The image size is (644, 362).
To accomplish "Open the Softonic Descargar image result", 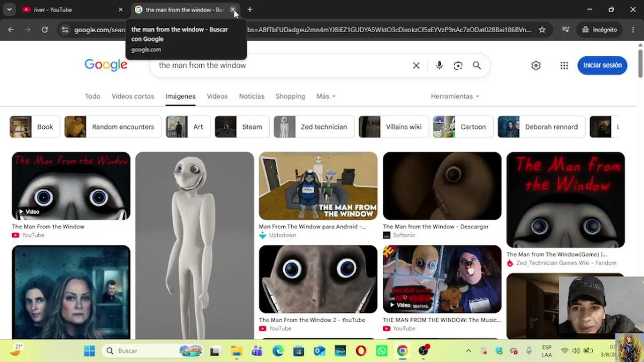I will [442, 186].
